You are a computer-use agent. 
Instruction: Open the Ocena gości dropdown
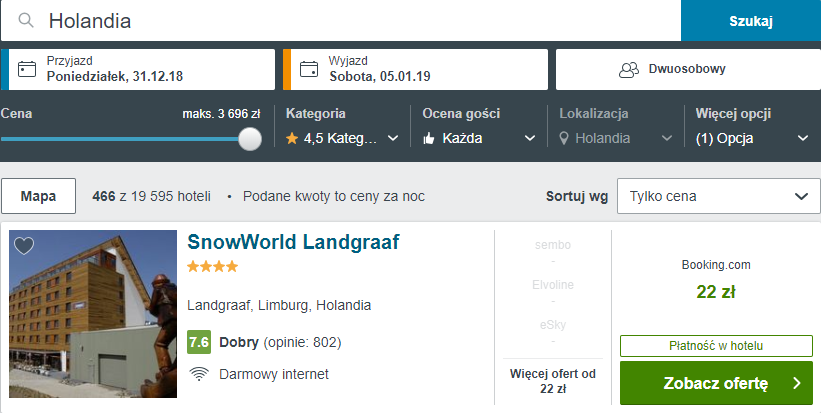(479, 138)
